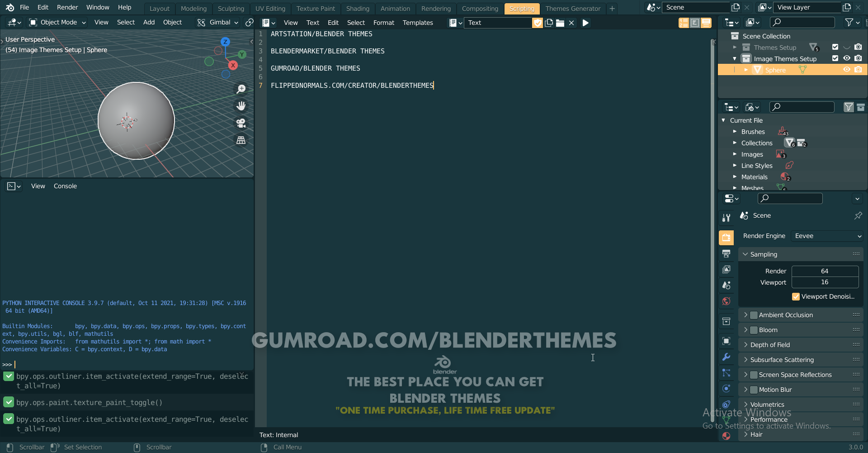The width and height of the screenshot is (868, 453).
Task: Open the World properties tab (globe icon)
Action: click(726, 301)
